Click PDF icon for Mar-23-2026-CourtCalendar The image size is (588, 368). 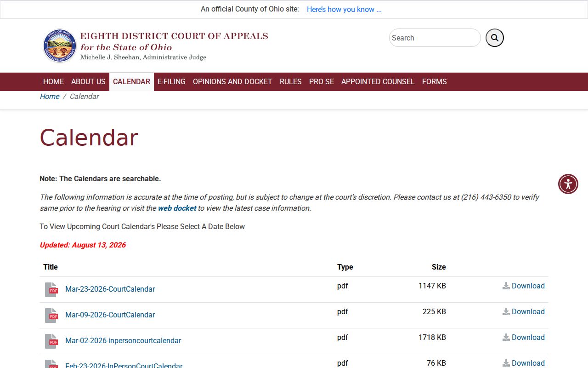51,289
